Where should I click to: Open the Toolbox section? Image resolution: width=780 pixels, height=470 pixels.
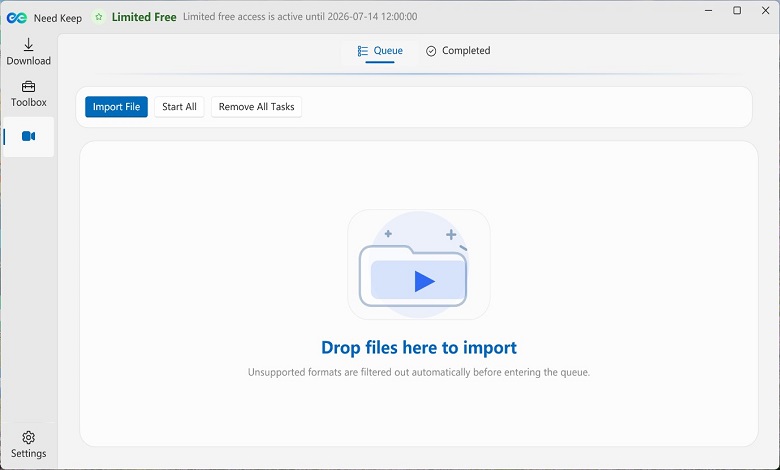click(28, 94)
